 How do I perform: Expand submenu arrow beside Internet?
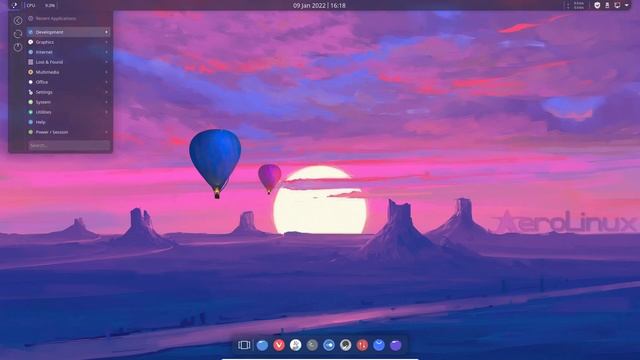point(107,52)
